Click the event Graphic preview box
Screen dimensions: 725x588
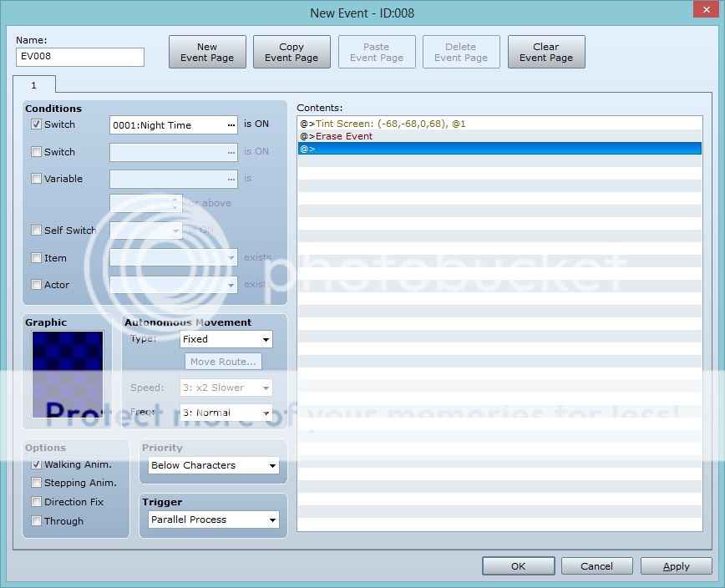[x=68, y=374]
